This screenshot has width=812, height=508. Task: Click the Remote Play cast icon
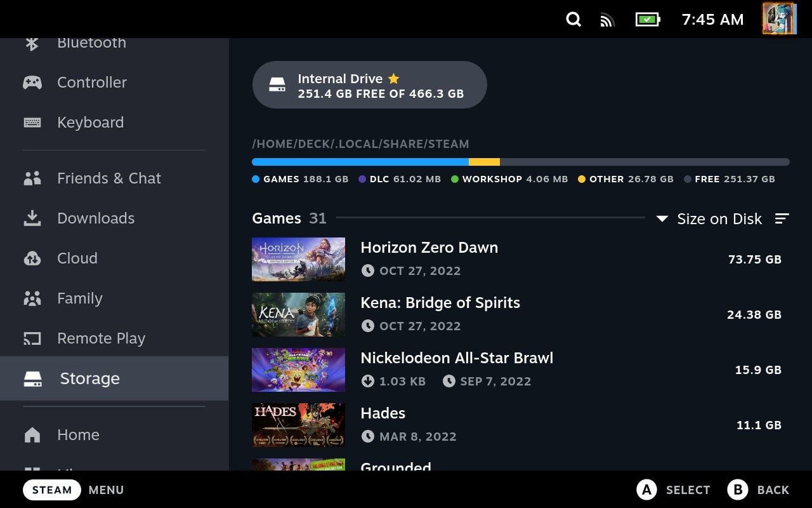[32, 338]
